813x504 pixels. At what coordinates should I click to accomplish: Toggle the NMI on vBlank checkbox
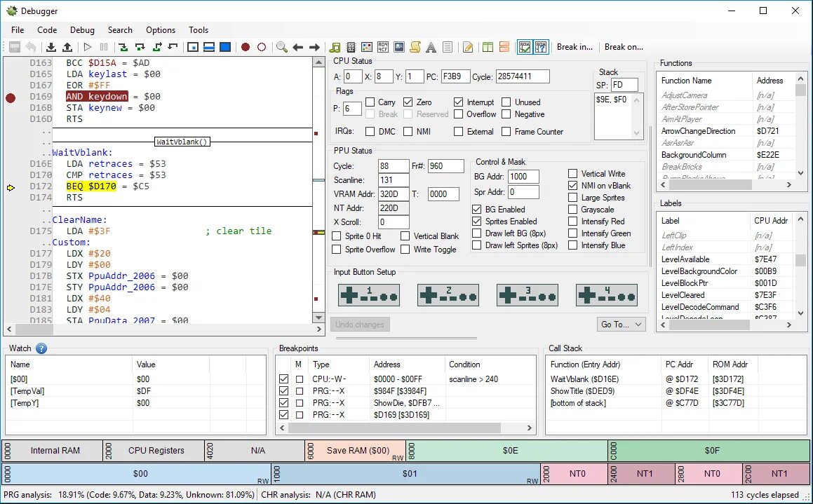tap(573, 186)
